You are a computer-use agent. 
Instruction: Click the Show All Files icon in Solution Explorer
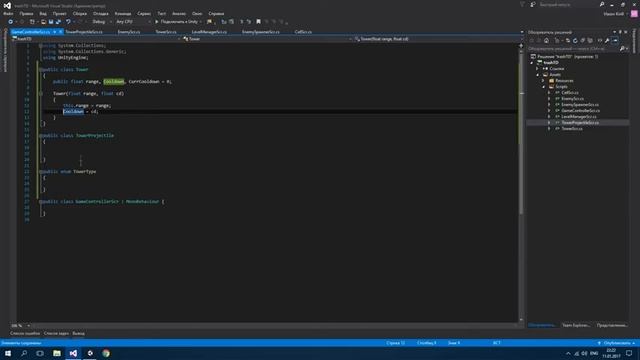590,40
